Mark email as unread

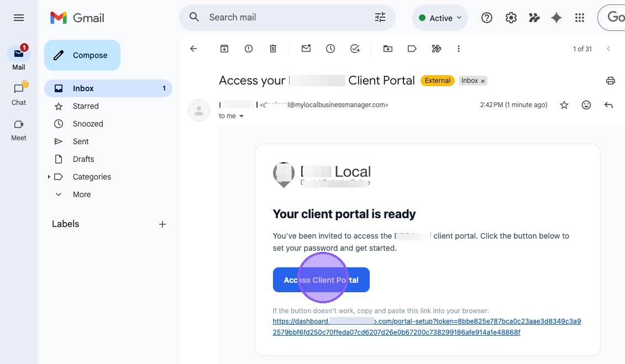coord(306,49)
